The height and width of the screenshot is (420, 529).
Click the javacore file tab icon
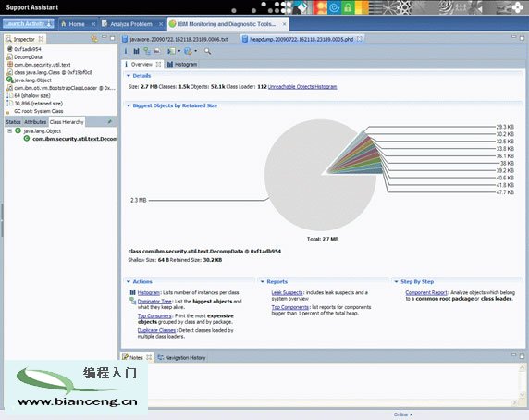click(x=125, y=39)
